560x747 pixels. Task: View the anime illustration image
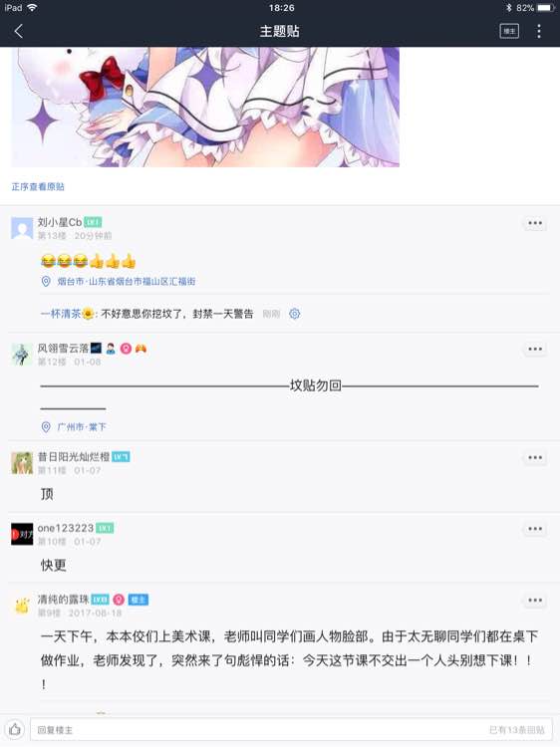tap(205, 107)
